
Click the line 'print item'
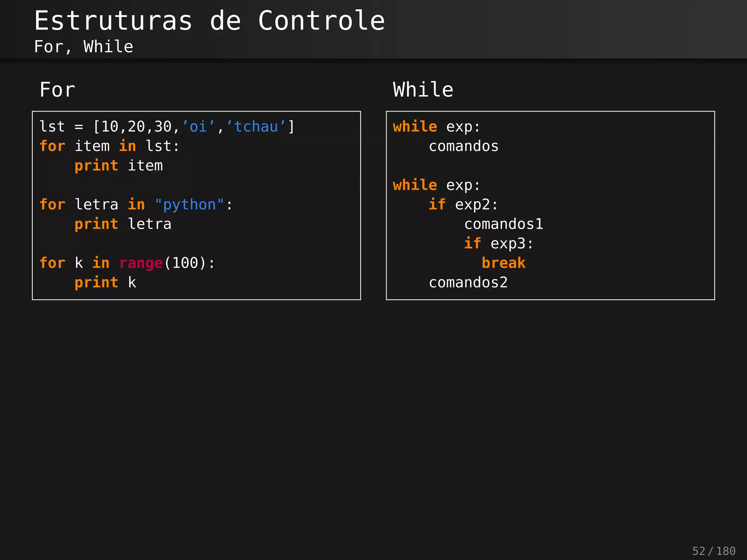tap(119, 166)
